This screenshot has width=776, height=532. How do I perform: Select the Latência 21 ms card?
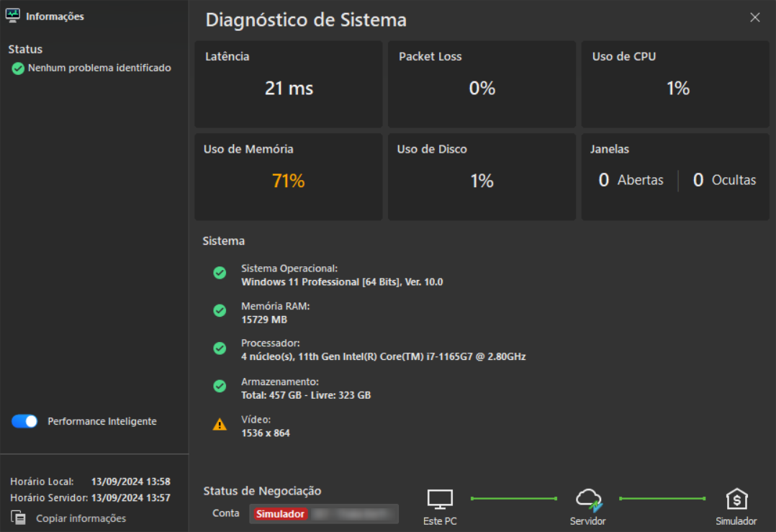click(288, 84)
